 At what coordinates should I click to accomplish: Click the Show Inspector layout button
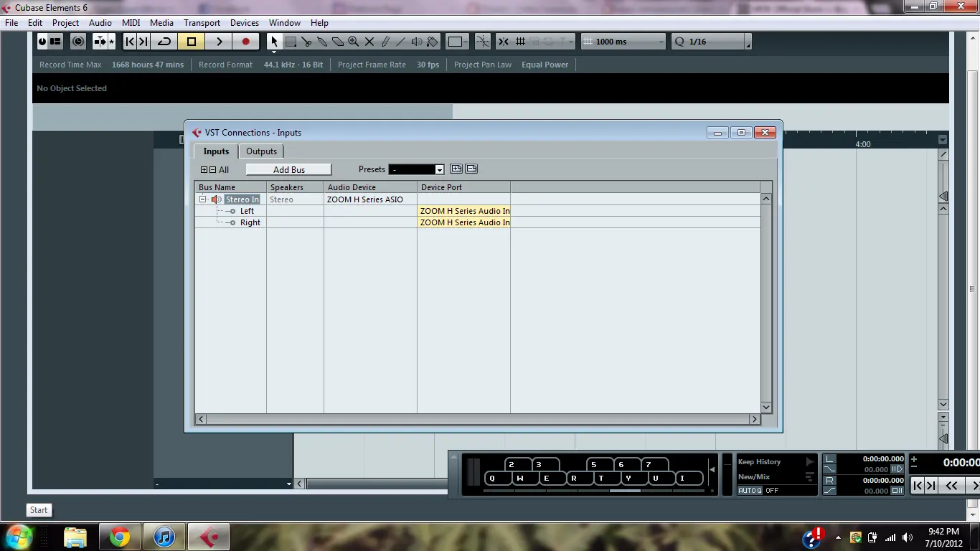click(x=55, y=42)
